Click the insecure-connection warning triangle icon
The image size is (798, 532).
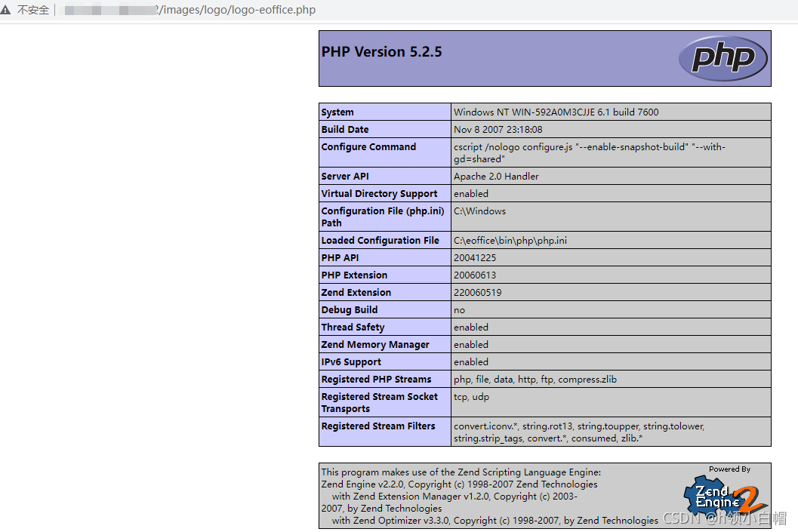[5, 10]
